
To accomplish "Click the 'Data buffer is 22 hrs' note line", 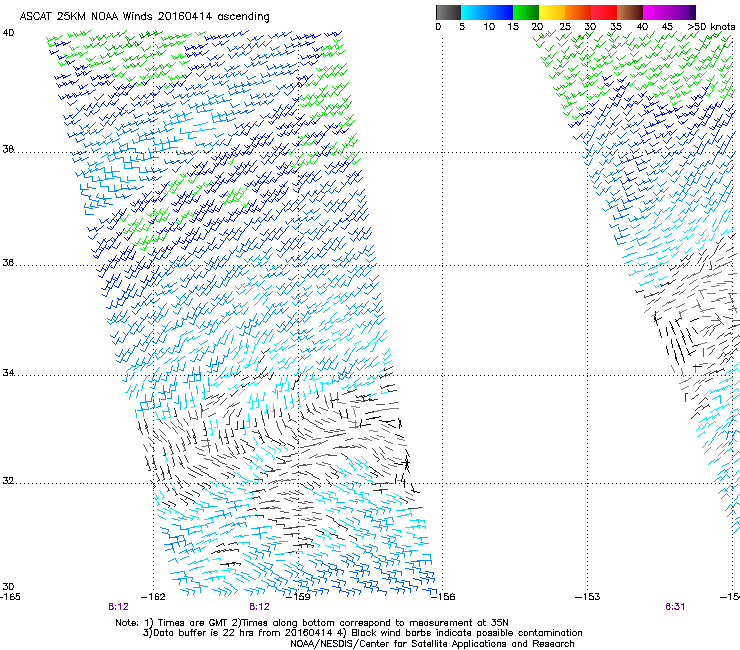I will [x=362, y=633].
